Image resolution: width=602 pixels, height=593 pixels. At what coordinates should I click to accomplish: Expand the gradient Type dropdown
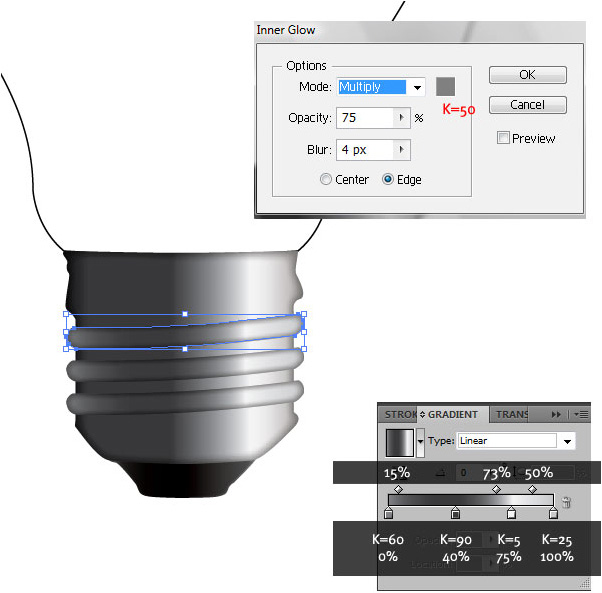[x=568, y=441]
